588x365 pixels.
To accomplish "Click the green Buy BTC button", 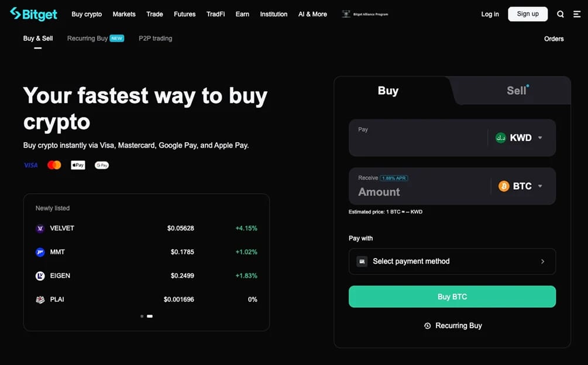I will (x=452, y=297).
